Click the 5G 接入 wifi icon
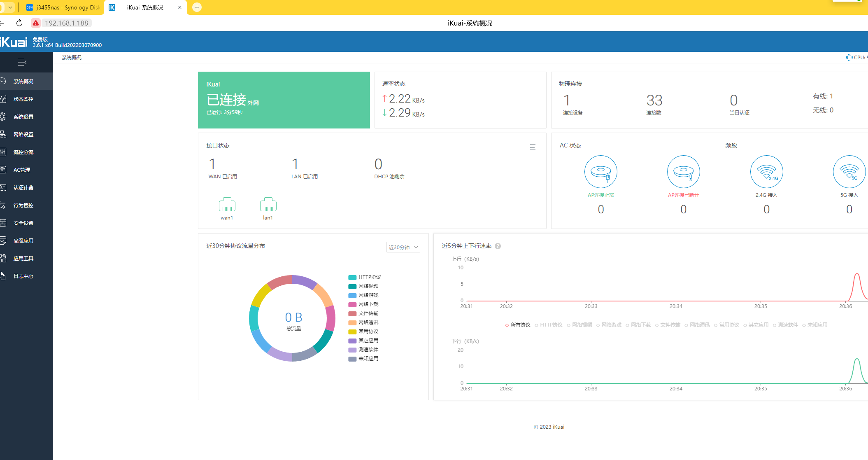This screenshot has height=460, width=868. pos(849,172)
